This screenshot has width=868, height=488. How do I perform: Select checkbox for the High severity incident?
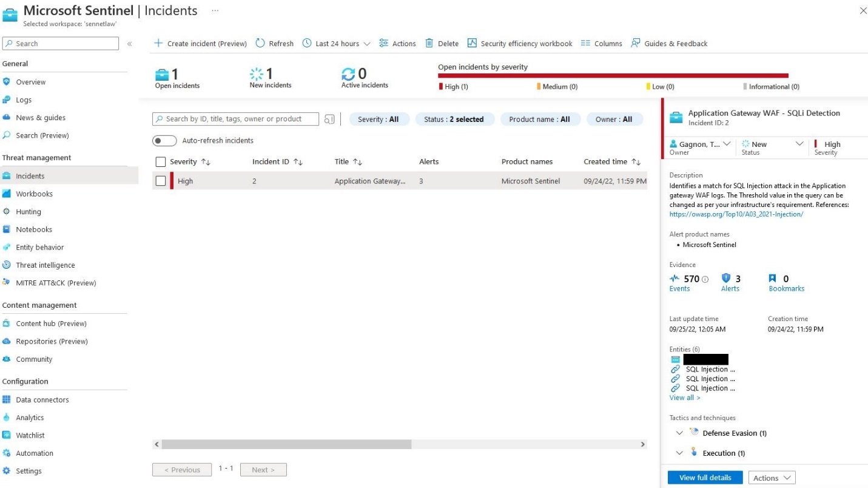(x=161, y=181)
